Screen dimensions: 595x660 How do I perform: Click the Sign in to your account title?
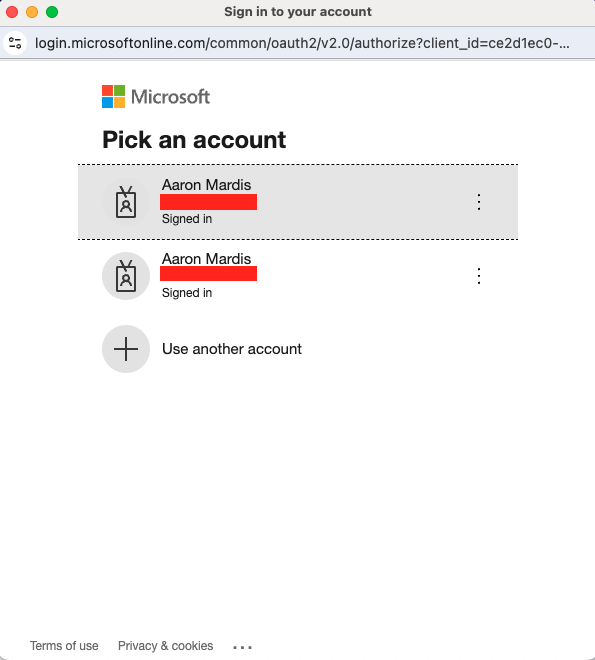point(298,12)
